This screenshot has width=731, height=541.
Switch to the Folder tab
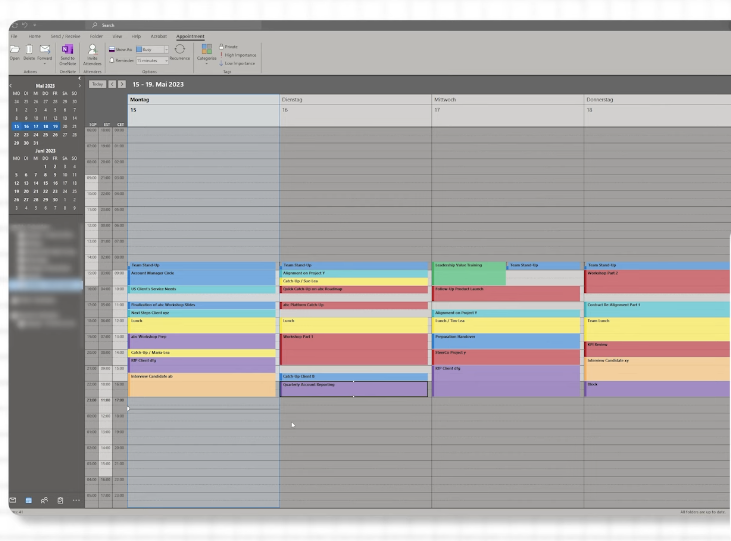pos(96,36)
